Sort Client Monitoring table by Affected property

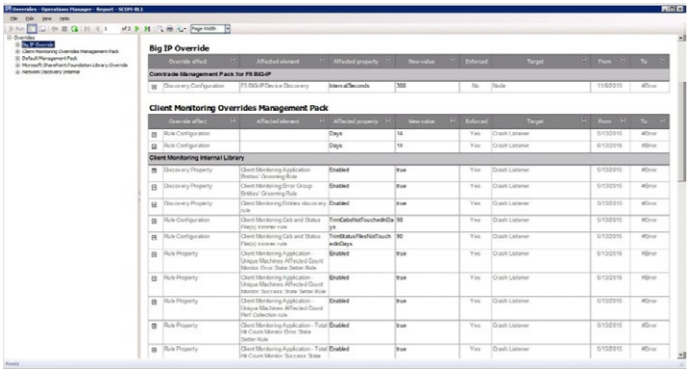coord(388,121)
